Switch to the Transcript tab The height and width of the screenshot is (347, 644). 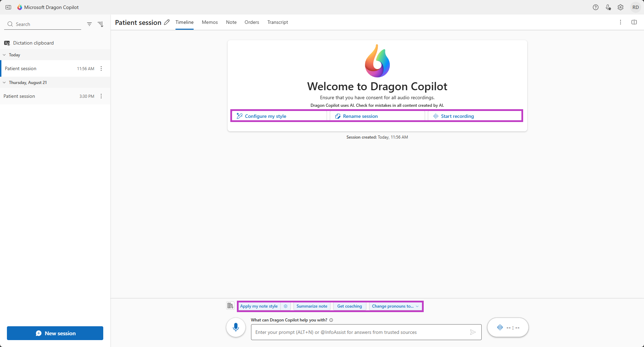[x=277, y=22]
